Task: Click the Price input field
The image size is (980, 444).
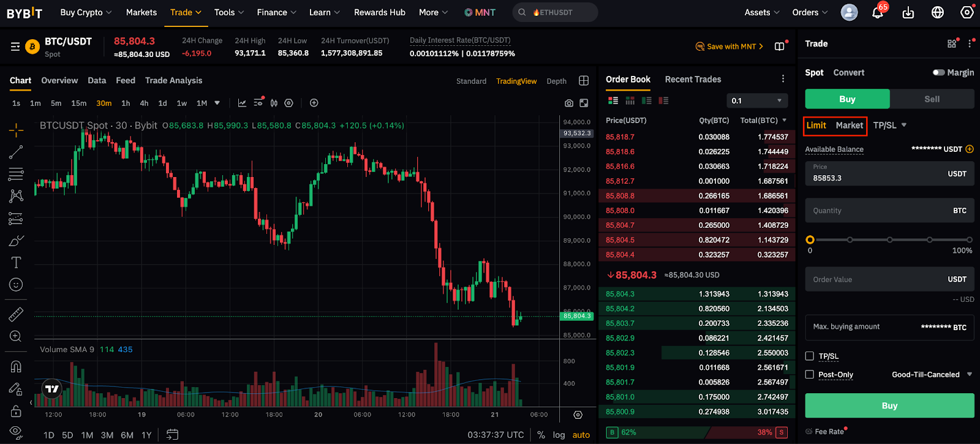Action: tap(889, 173)
